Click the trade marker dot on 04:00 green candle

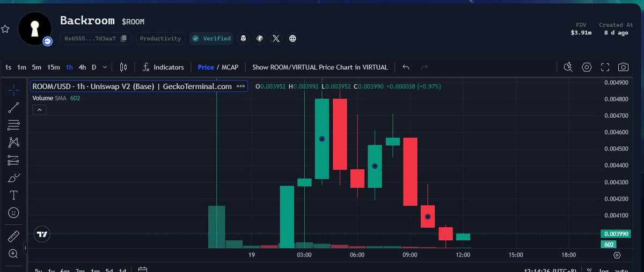[x=322, y=139]
